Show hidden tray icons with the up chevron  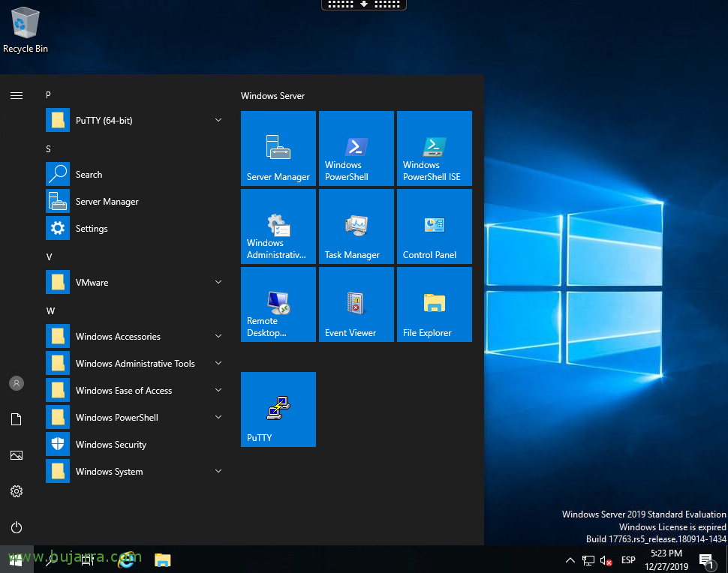point(570,560)
